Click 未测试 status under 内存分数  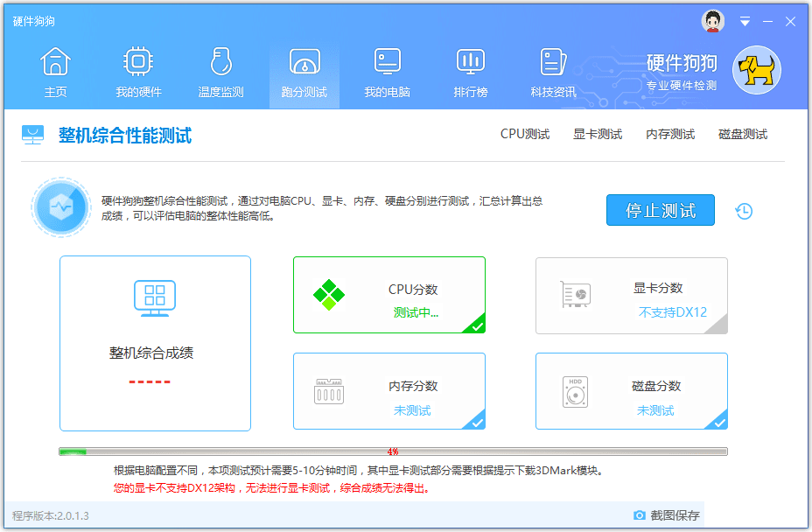[x=412, y=410]
